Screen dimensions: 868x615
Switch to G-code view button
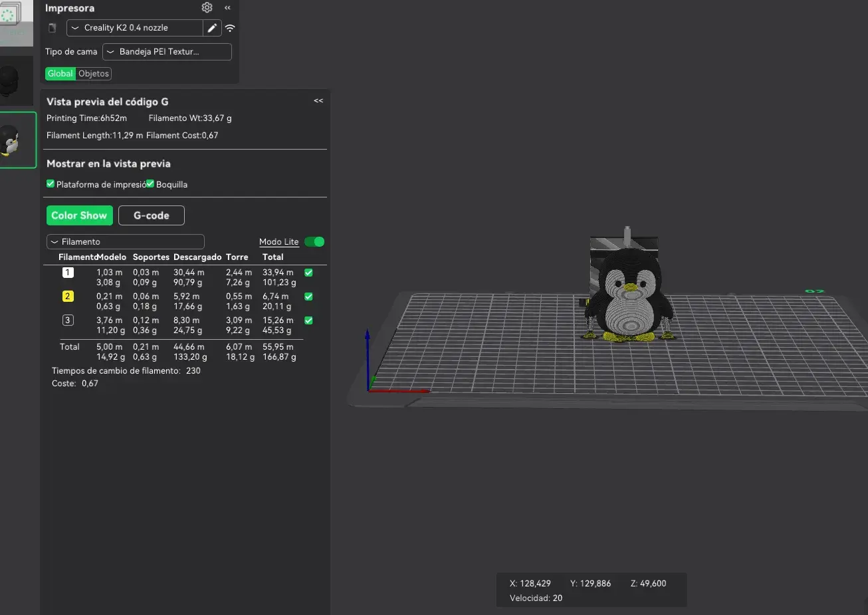(151, 215)
